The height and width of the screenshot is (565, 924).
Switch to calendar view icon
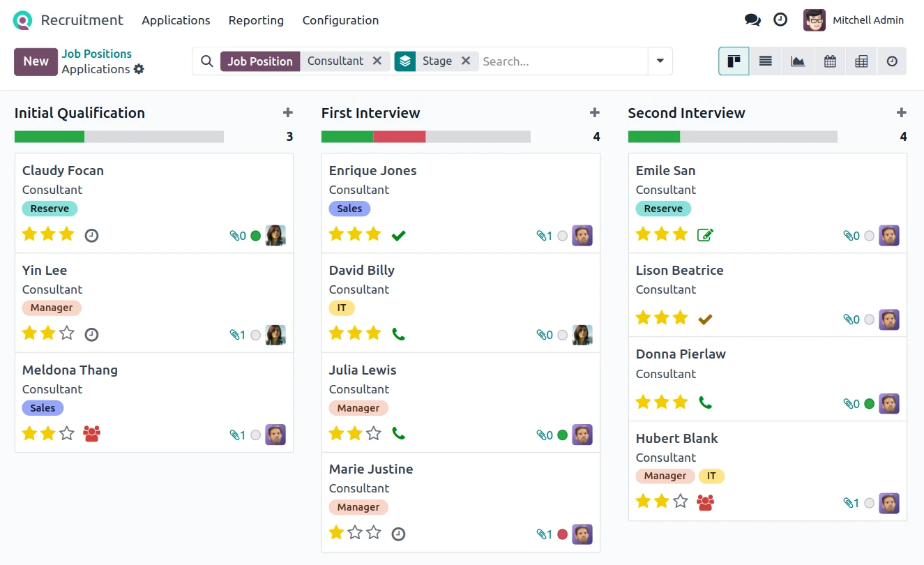[x=829, y=61]
